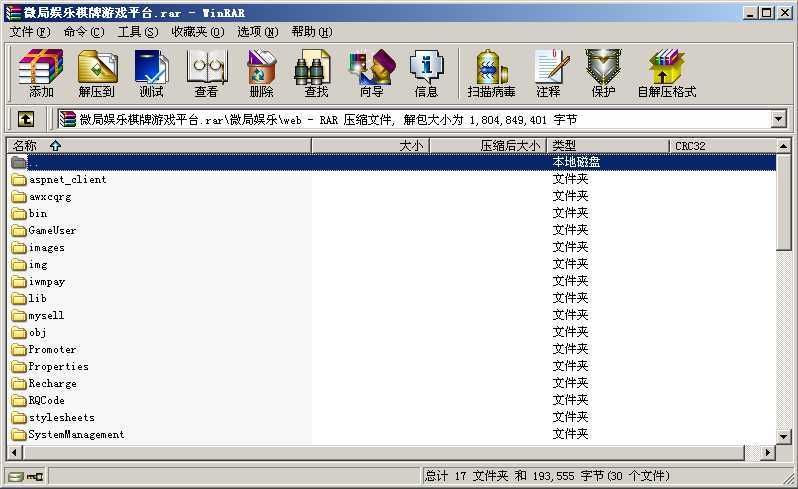Open the 命令(C) menu
Image resolution: width=798 pixels, height=489 pixels.
click(84, 32)
